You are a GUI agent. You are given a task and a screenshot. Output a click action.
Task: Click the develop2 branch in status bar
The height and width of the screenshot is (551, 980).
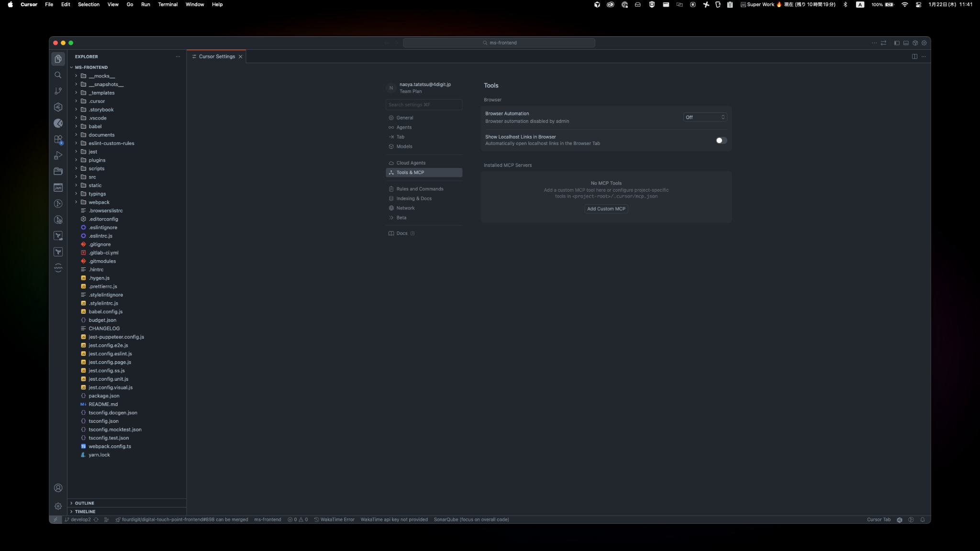pos(78,519)
